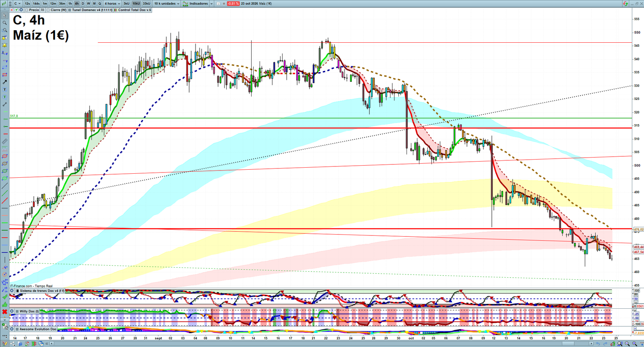Open the C instrument dropdown

[17, 3]
